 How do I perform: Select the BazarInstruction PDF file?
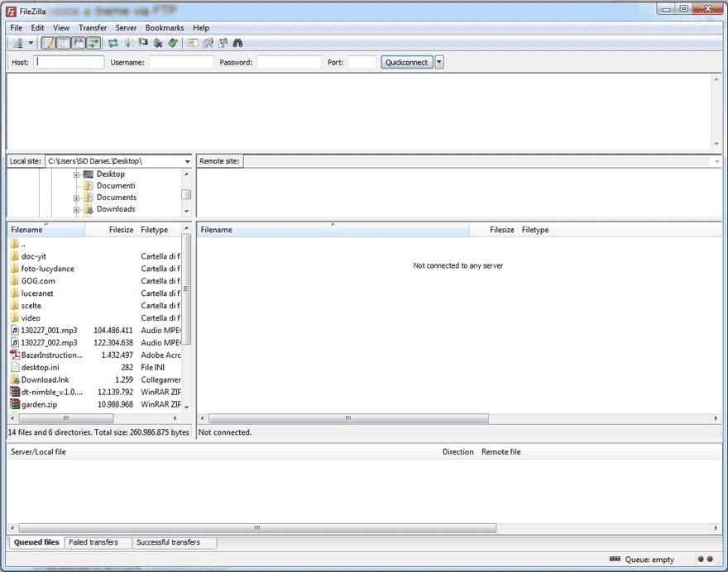coord(94,355)
